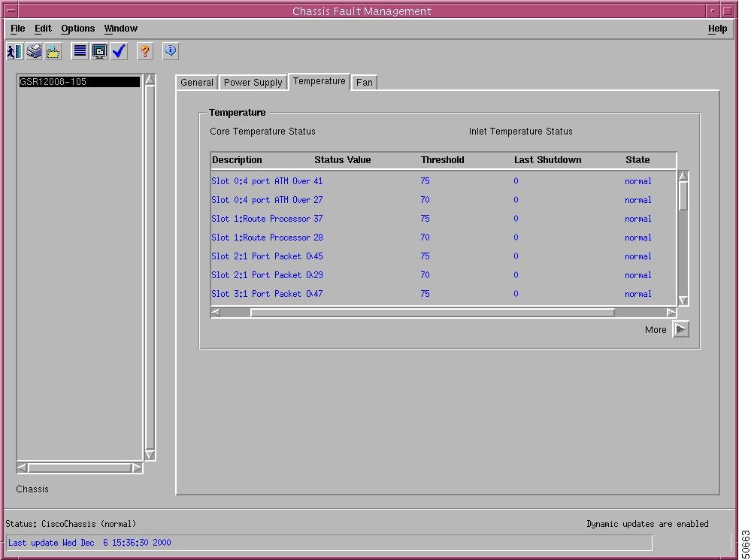This screenshot has height=560, width=751.
Task: Click the blue info bubble icon
Action: tap(171, 51)
